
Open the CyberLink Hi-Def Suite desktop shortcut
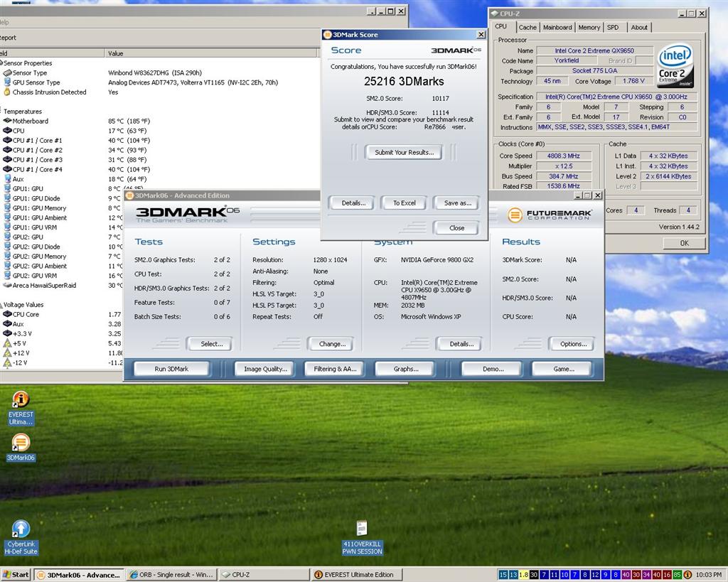[21, 537]
